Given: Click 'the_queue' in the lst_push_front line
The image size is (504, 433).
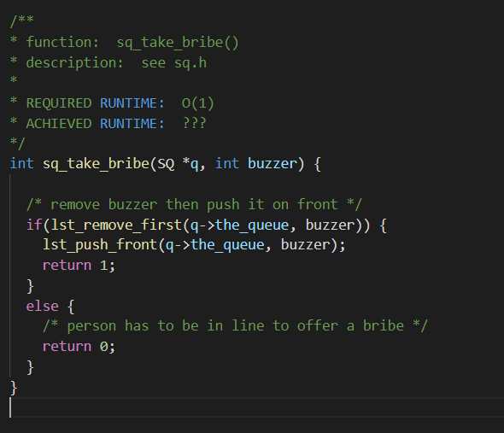Looking at the screenshot, I should (227, 245).
